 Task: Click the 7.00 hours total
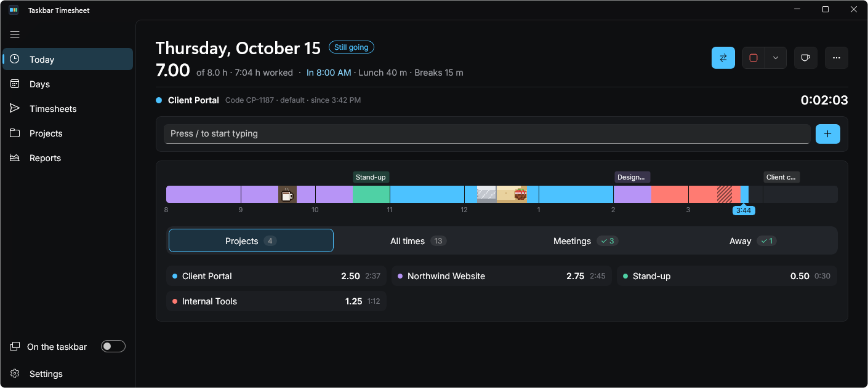(x=173, y=71)
